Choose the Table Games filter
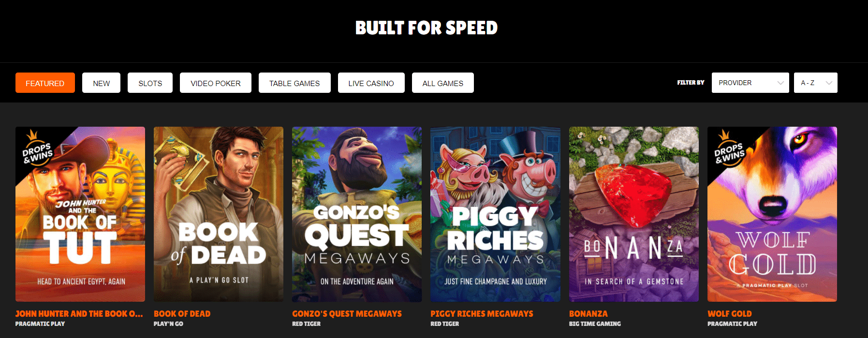The image size is (868, 338). [294, 83]
